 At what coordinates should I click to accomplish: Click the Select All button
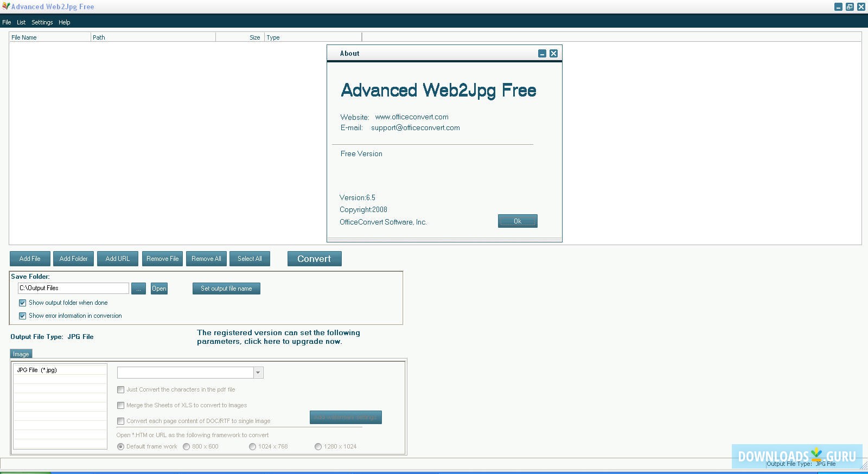point(250,259)
